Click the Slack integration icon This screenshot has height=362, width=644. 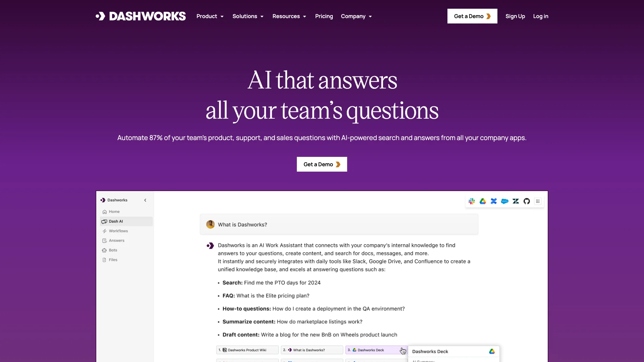point(472,201)
